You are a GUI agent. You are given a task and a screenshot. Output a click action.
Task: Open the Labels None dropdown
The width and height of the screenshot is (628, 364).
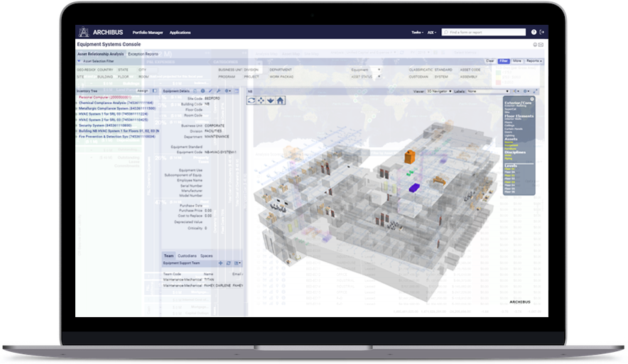(x=488, y=92)
